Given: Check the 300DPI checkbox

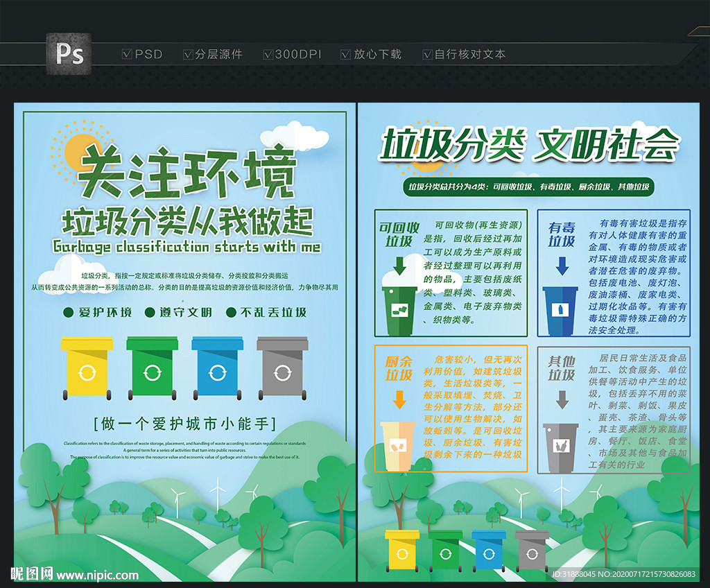Looking at the screenshot, I should pos(268,54).
